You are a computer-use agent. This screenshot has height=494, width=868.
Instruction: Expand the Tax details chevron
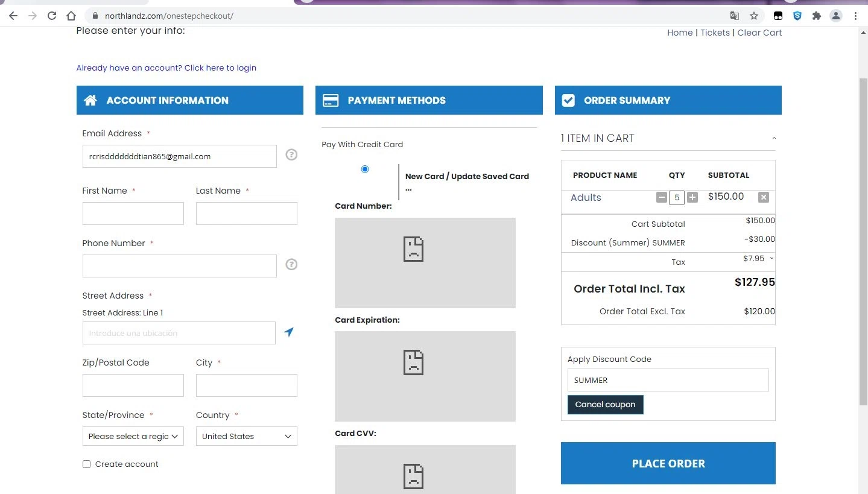tap(771, 258)
